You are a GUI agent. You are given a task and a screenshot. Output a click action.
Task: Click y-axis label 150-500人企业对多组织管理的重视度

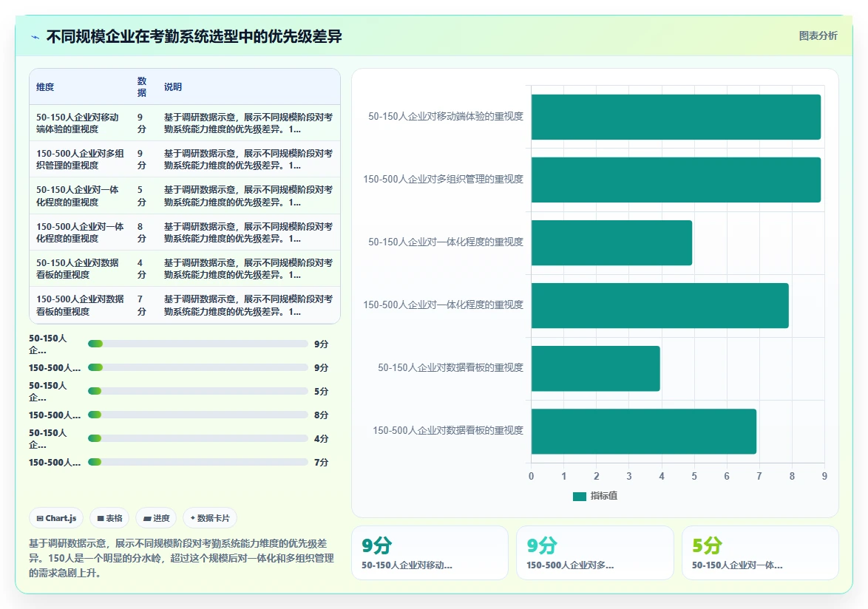tap(443, 179)
